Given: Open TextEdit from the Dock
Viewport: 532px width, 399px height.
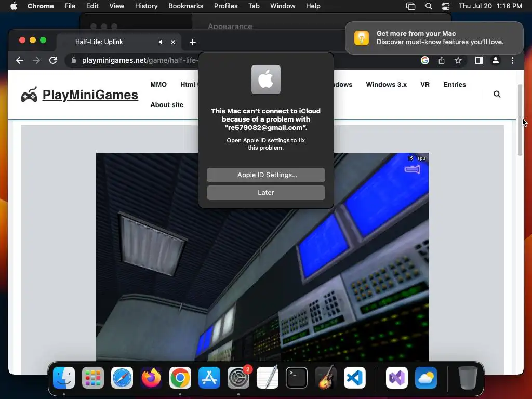Looking at the screenshot, I should click(x=268, y=378).
